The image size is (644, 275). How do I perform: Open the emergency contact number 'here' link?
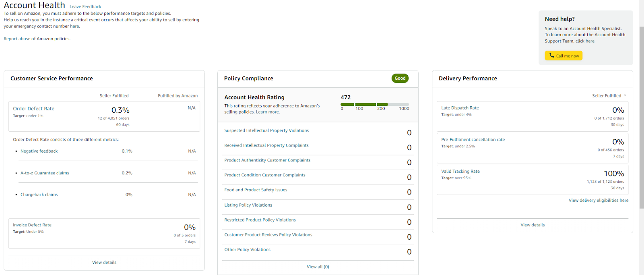pos(74,26)
